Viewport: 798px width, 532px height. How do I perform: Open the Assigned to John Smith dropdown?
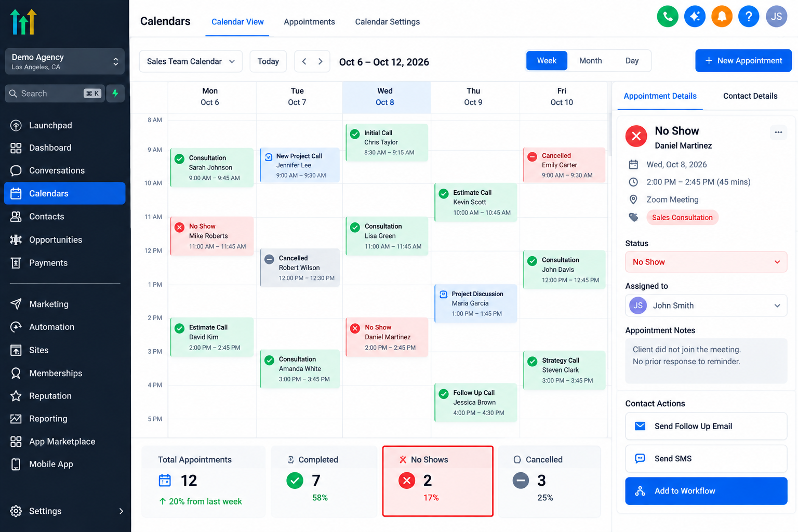(x=706, y=305)
